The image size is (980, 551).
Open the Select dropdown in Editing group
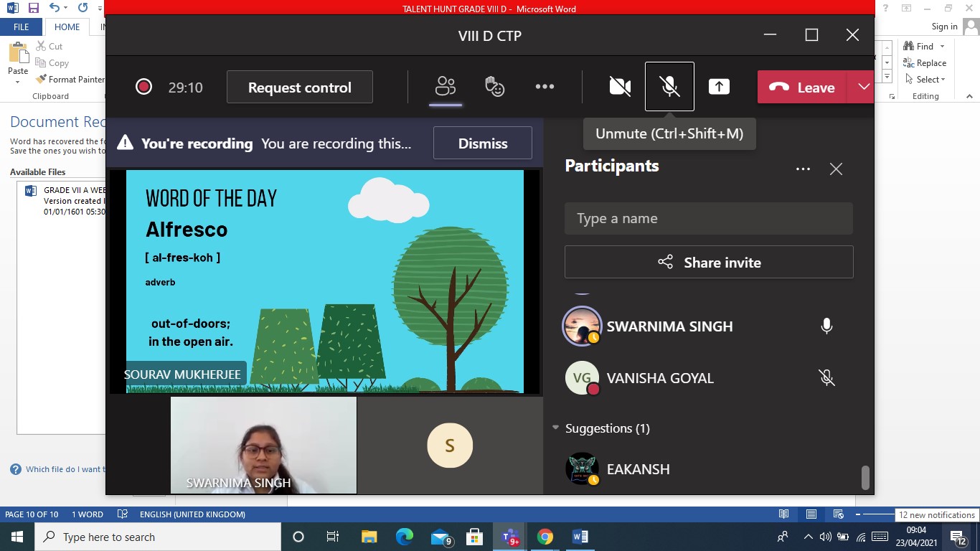[925, 80]
